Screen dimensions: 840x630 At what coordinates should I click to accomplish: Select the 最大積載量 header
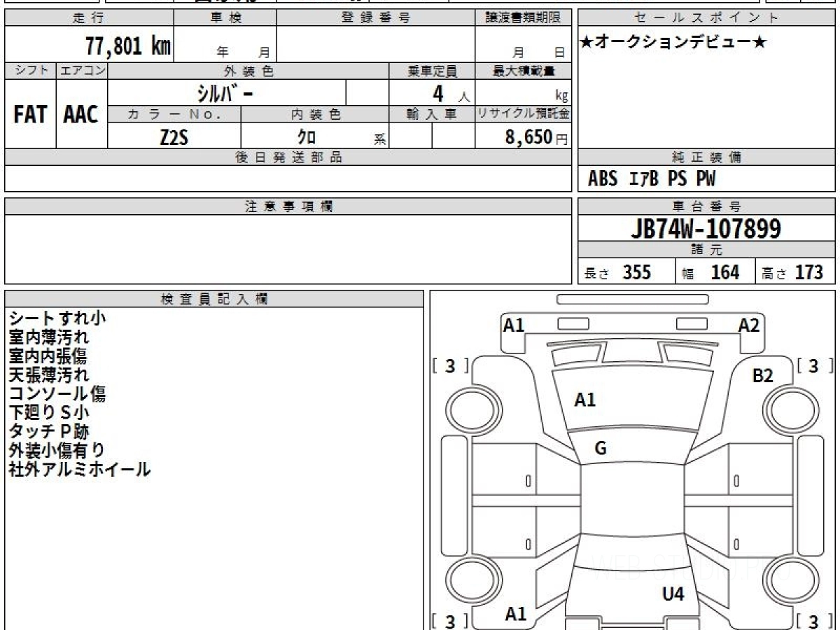524,71
